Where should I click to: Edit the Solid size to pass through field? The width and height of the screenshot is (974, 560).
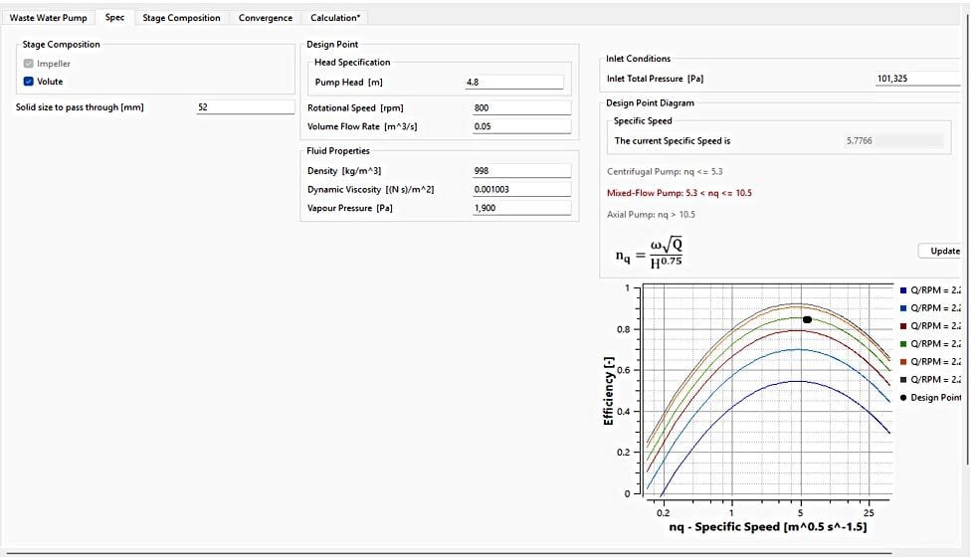click(246, 107)
